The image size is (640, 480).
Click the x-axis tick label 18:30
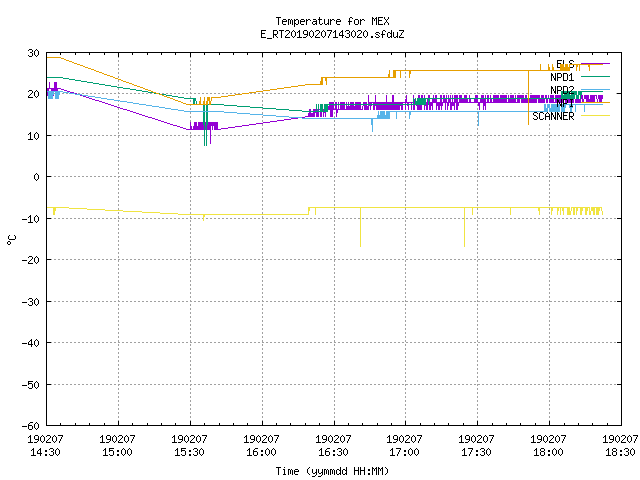point(620,452)
